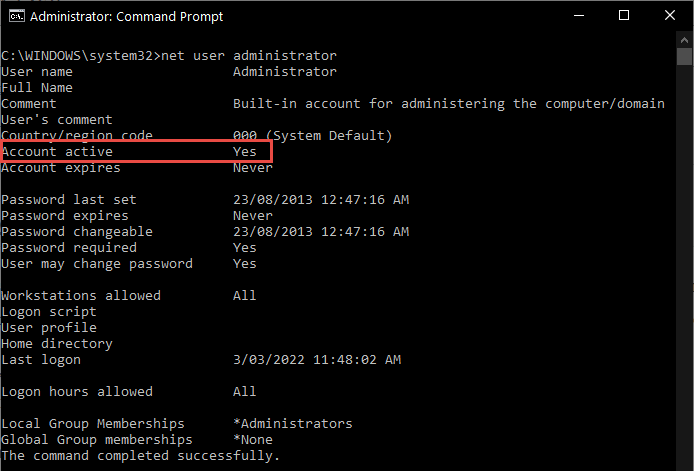The width and height of the screenshot is (694, 471).
Task: Click the highlighted "Account active" label
Action: 57,152
